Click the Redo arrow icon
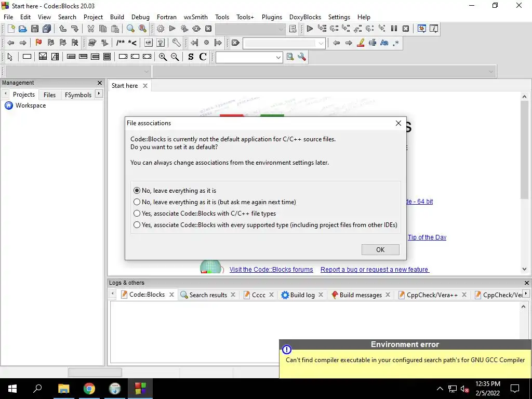This screenshot has width=532, height=399. click(75, 29)
